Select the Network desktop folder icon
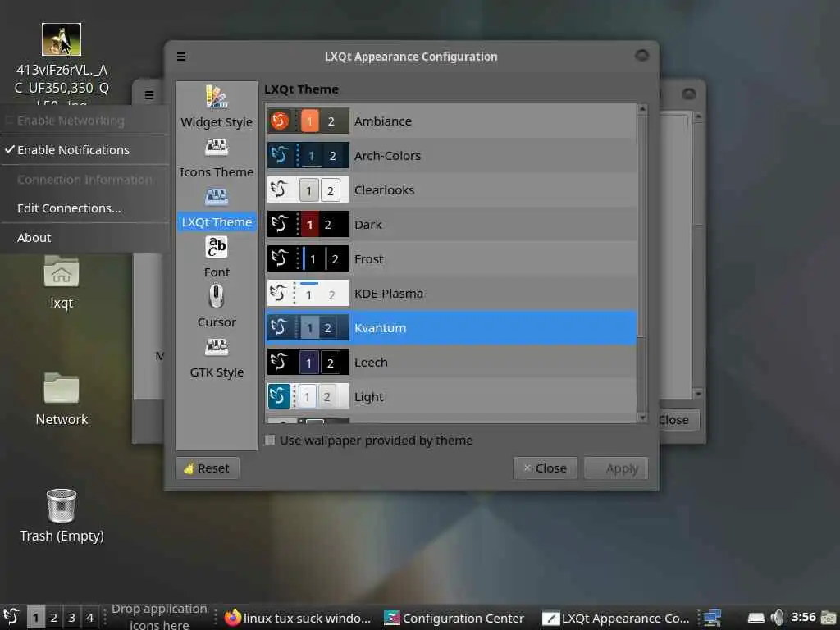This screenshot has height=630, width=840. pyautogui.click(x=62, y=388)
